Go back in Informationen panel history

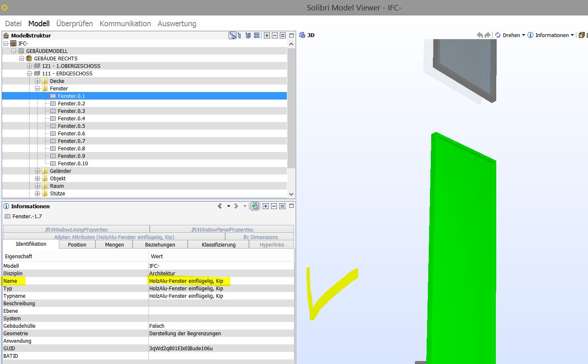pyautogui.click(x=220, y=206)
